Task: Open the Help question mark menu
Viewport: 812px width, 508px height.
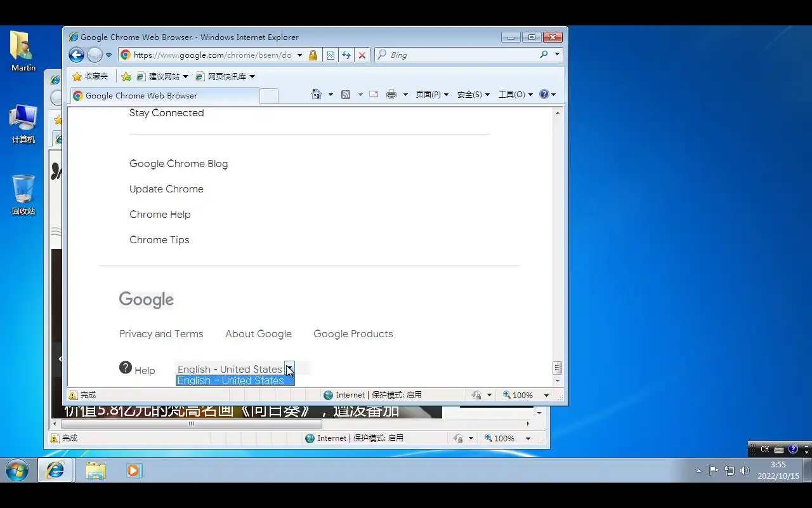Action: [x=547, y=95]
